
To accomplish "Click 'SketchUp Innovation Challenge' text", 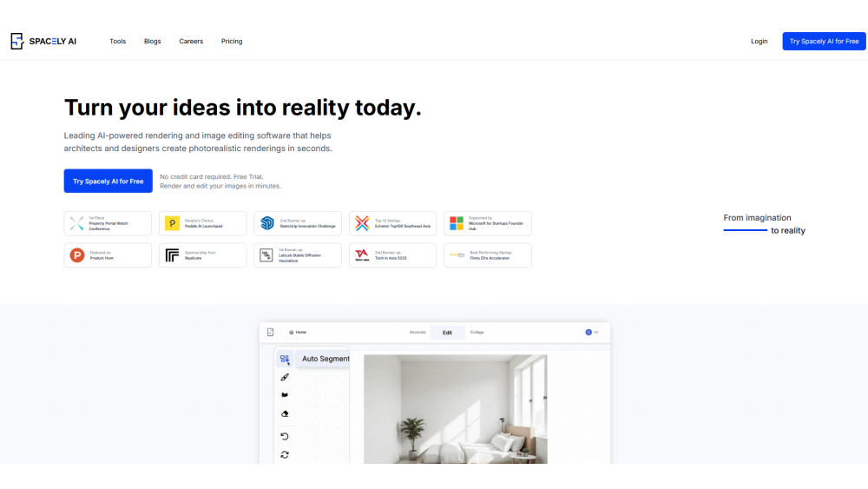I will point(308,226).
